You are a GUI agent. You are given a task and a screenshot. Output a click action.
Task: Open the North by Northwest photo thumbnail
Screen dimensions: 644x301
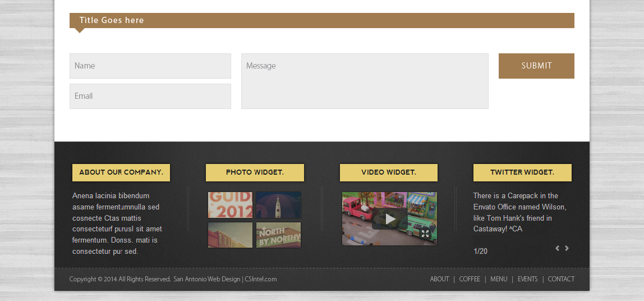point(279,235)
